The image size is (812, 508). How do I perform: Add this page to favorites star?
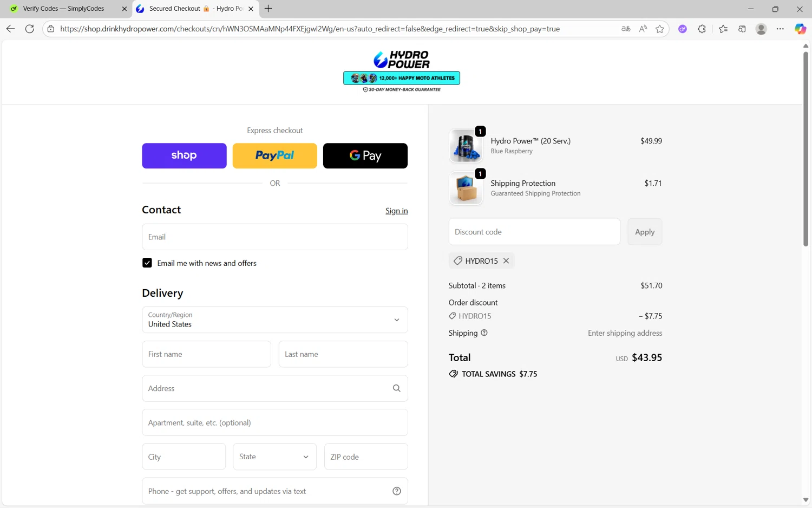pyautogui.click(x=659, y=29)
